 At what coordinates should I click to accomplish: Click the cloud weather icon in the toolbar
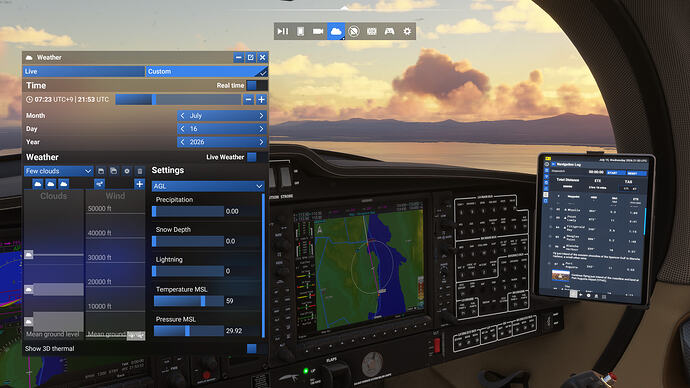(x=336, y=31)
